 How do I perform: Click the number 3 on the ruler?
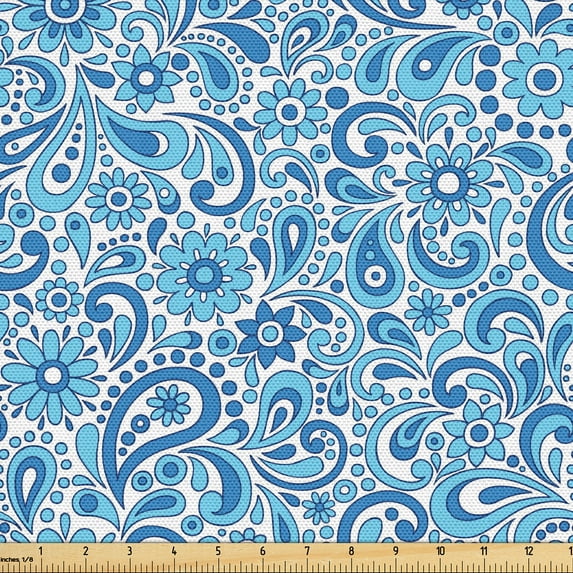pos(129,551)
